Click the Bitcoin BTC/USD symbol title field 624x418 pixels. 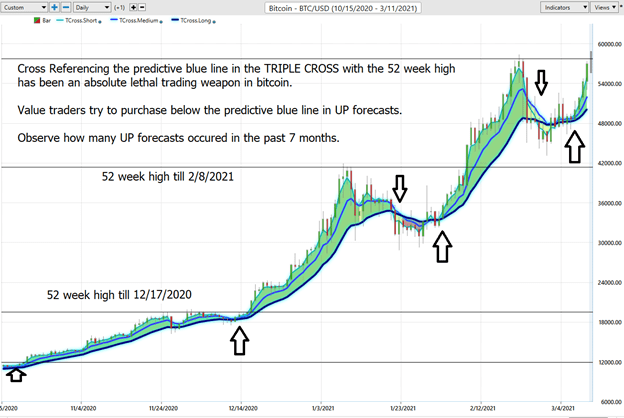(x=343, y=8)
